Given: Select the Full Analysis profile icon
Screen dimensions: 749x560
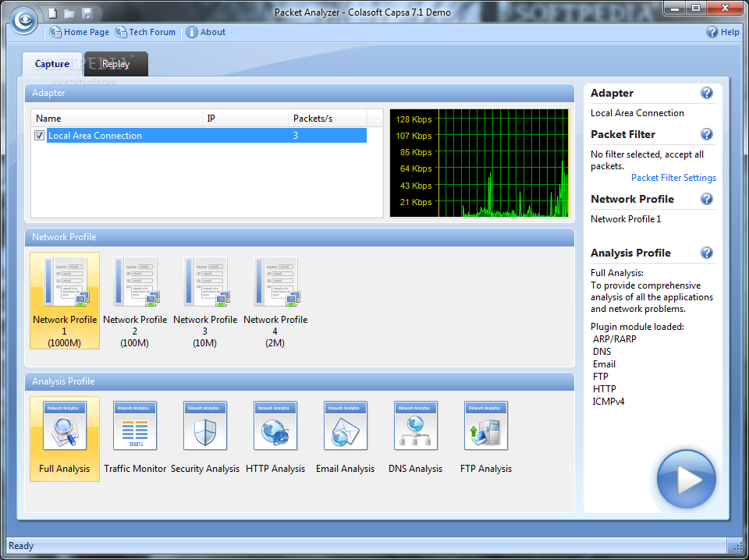Looking at the screenshot, I should [x=64, y=425].
